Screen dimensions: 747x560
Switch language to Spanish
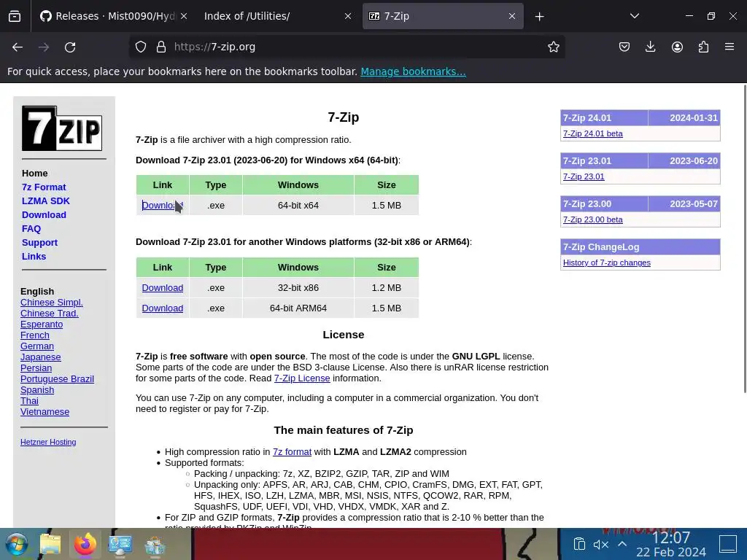point(37,390)
